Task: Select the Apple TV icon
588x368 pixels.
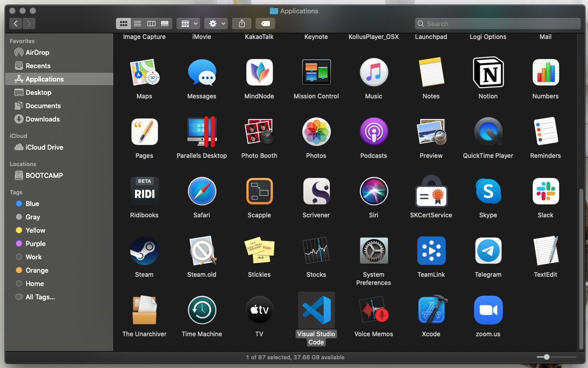Action: click(259, 310)
